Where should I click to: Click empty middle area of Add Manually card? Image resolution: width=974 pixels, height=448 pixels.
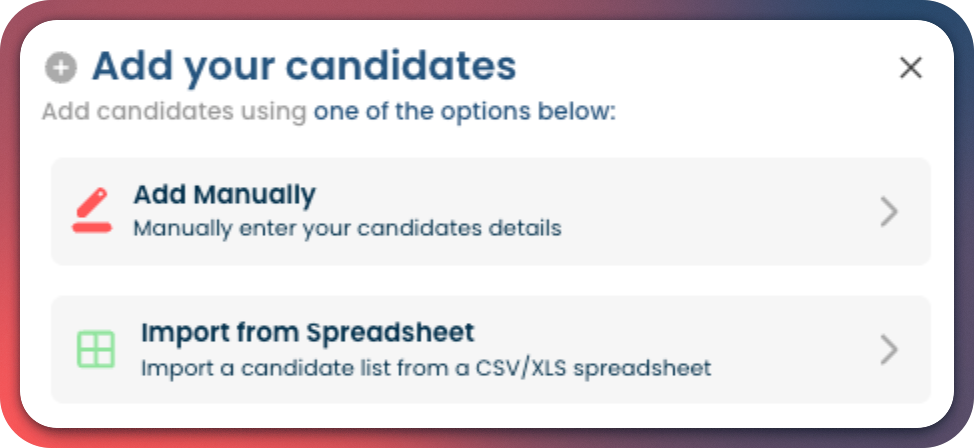click(700, 211)
